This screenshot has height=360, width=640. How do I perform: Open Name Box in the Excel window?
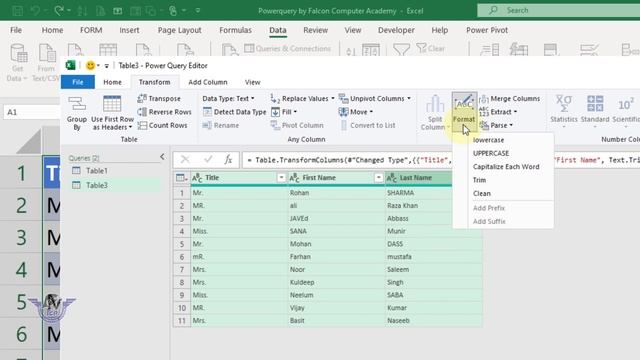click(31, 112)
